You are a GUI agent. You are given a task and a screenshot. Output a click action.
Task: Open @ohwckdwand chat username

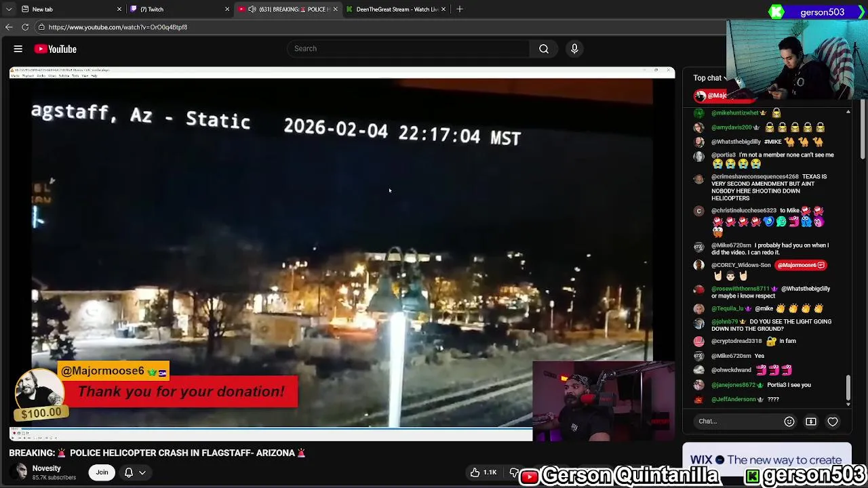pos(731,370)
